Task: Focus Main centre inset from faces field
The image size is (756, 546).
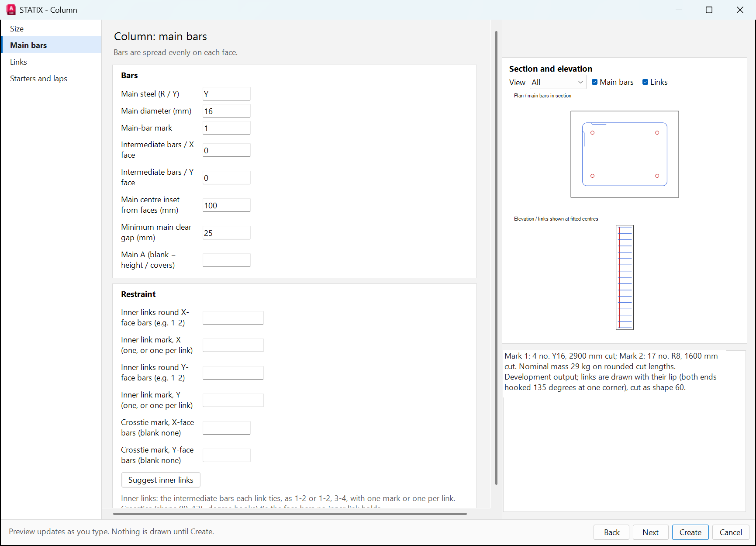Action: point(226,205)
